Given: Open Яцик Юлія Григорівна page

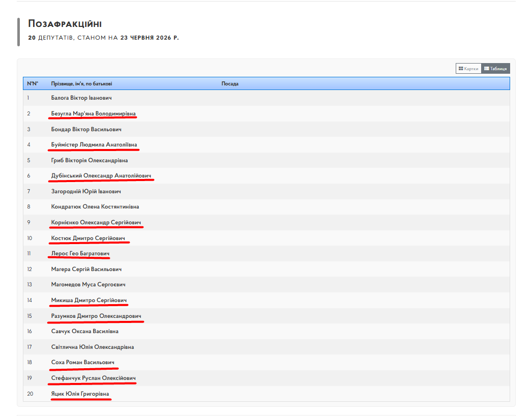Looking at the screenshot, I should (x=80, y=394).
